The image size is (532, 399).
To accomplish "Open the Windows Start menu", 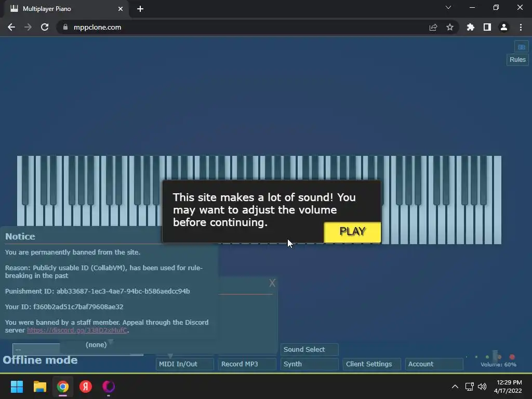I will point(17,387).
